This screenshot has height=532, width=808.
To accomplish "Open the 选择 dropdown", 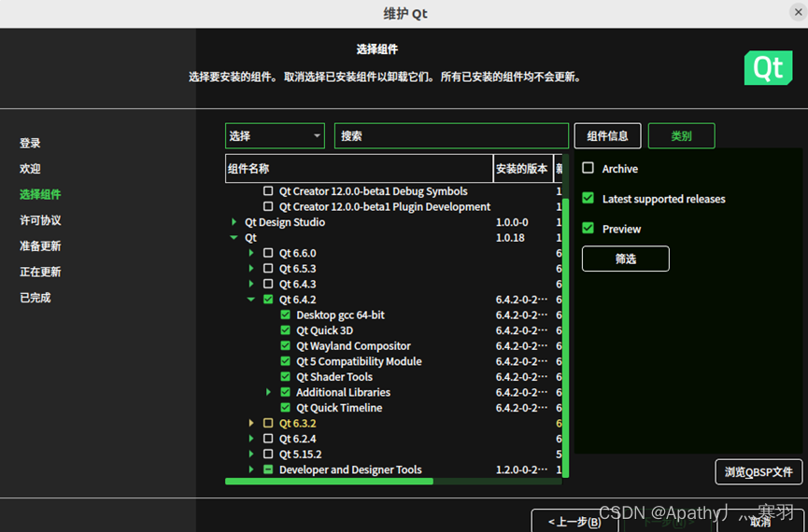I will click(275, 136).
